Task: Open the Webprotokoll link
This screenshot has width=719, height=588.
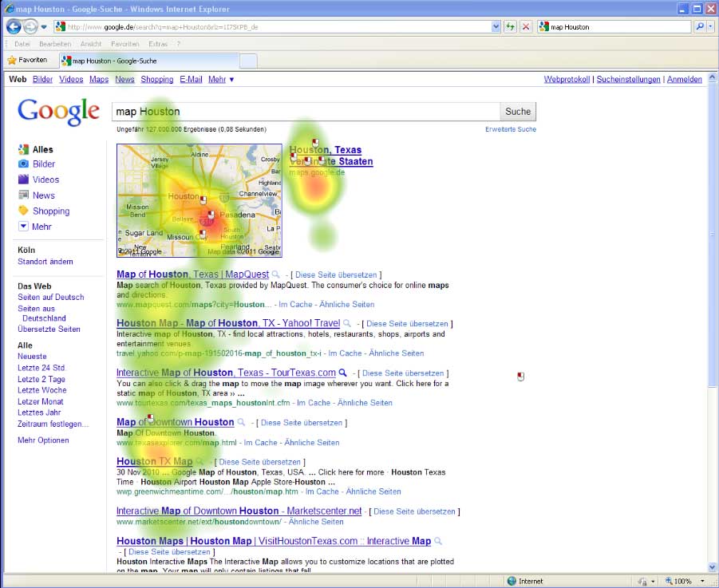Action: pyautogui.click(x=567, y=79)
